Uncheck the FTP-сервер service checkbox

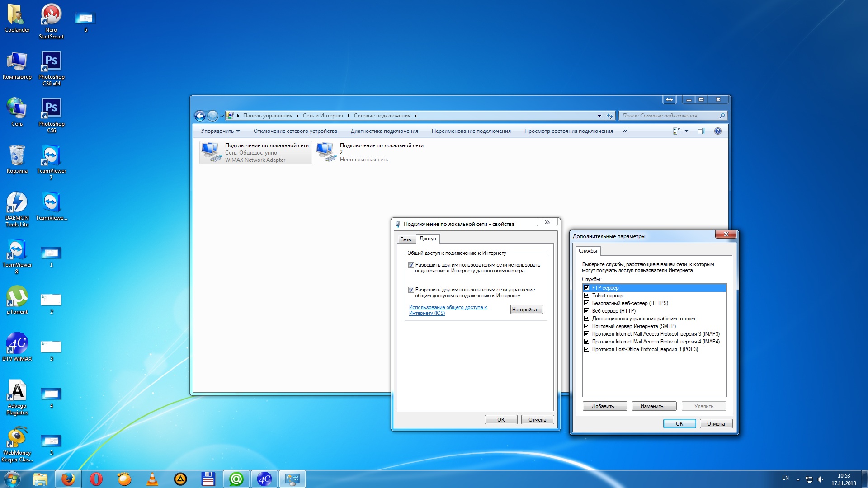click(x=586, y=288)
